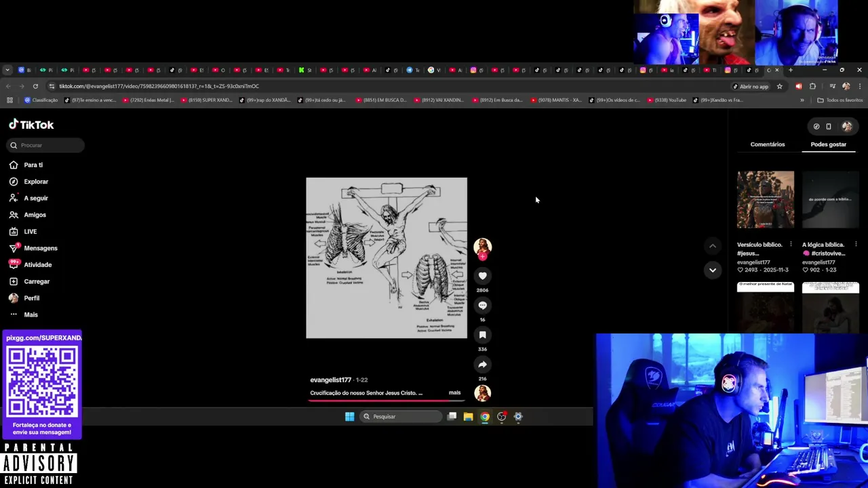Open Classificação bookmark
Viewport: 868px width, 488px height.
click(41, 100)
